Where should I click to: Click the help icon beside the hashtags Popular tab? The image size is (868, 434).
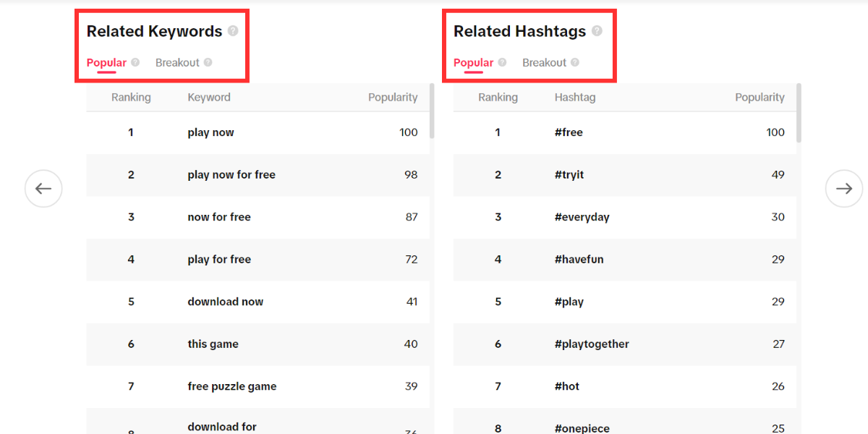click(x=503, y=62)
